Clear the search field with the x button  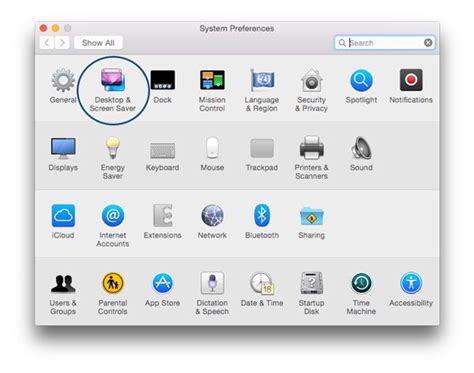pos(428,43)
